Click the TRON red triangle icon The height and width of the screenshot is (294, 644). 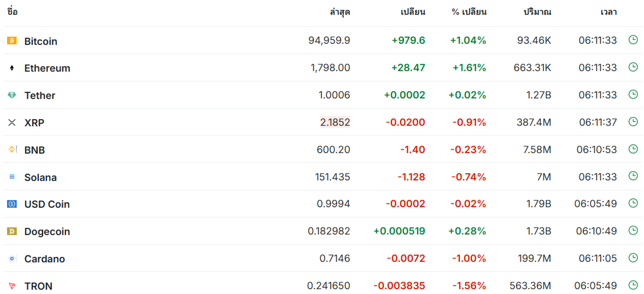click(12, 286)
